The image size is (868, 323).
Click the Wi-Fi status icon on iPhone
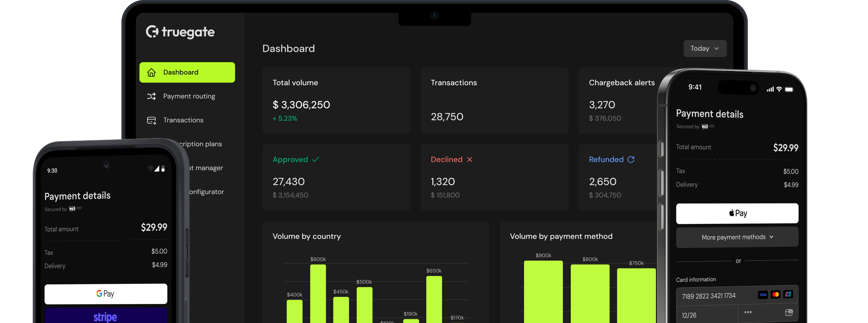779,89
